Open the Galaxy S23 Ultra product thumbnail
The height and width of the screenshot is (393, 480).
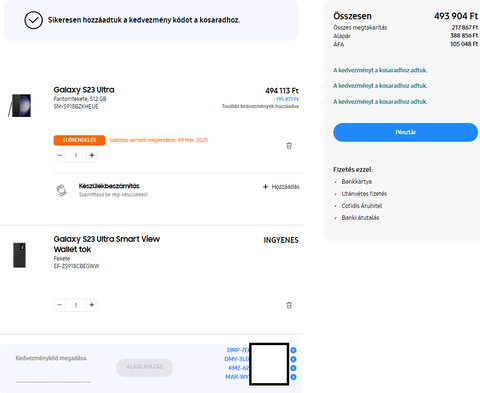(20, 105)
